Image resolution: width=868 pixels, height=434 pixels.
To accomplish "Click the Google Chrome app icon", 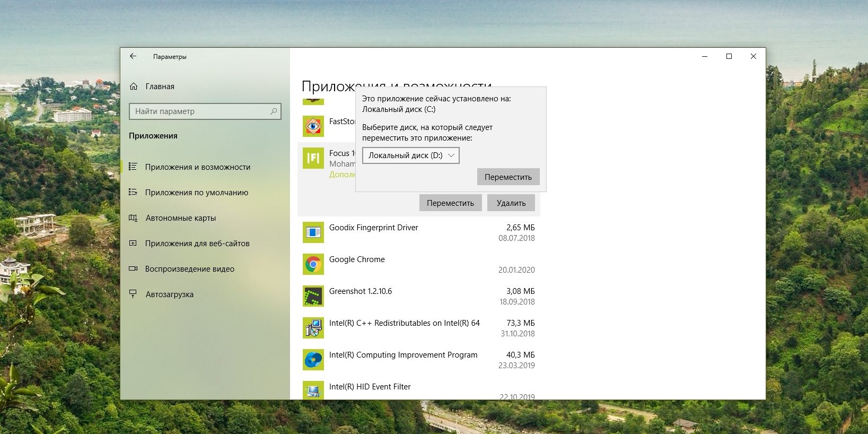I will [313, 264].
